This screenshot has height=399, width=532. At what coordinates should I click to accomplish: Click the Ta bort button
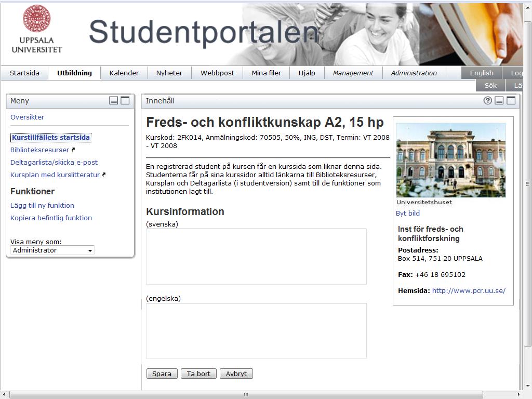pos(198,374)
